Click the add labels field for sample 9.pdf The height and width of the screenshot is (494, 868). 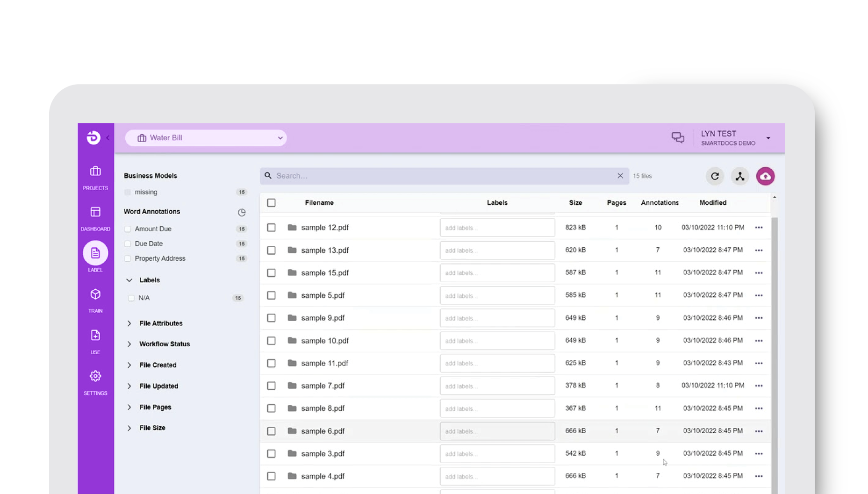click(497, 318)
